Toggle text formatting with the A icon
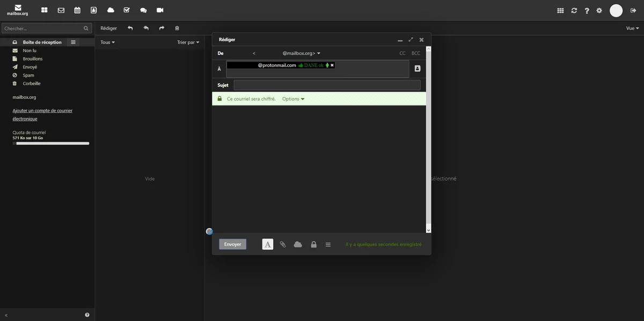Screen dimensions: 644x321 coord(268,244)
